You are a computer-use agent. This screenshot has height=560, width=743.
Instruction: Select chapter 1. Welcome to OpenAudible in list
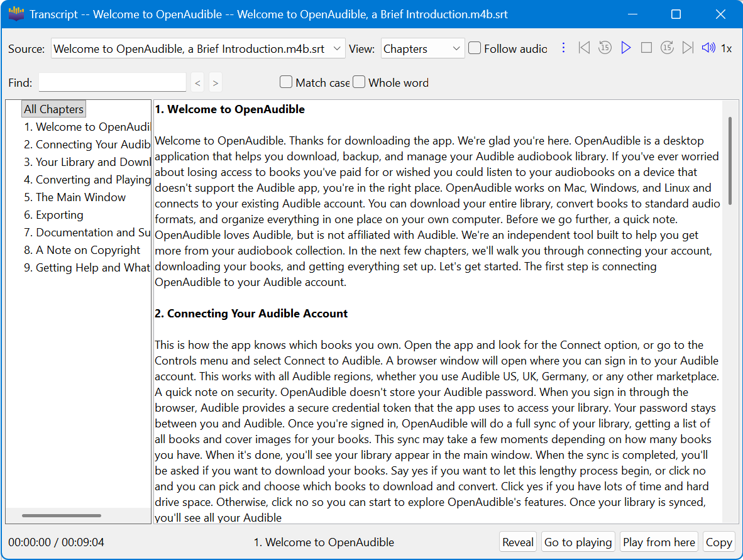pos(87,126)
